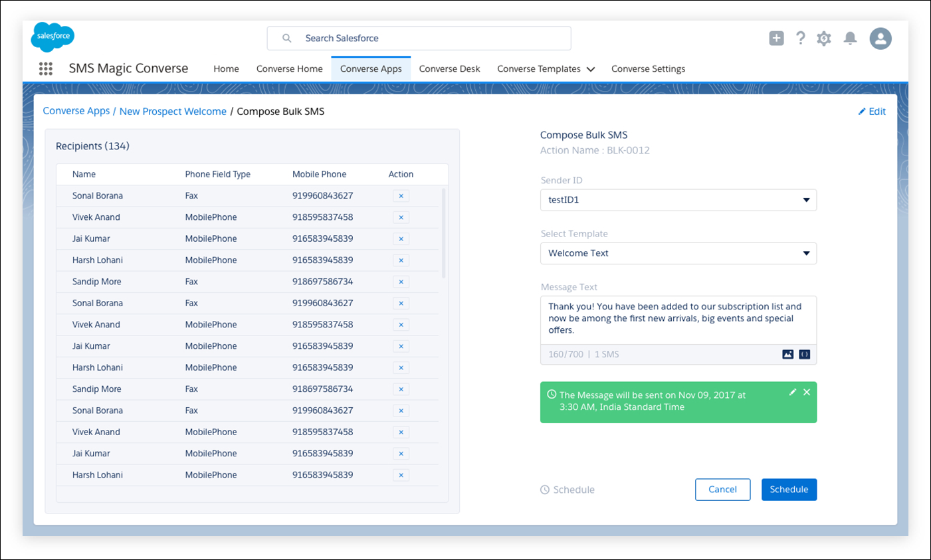Click the insert merge field braces icon
Viewport: 931px width, 560px height.
tap(805, 355)
